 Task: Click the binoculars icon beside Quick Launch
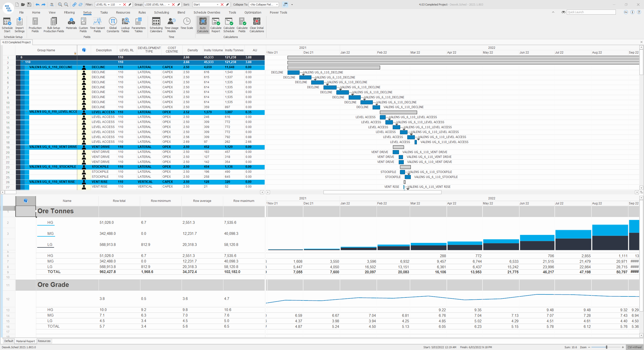click(x=563, y=12)
